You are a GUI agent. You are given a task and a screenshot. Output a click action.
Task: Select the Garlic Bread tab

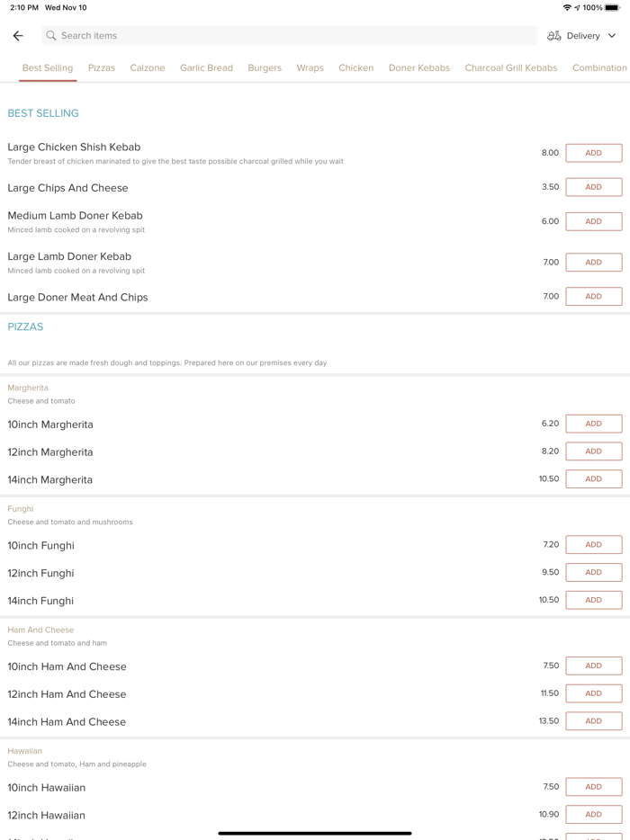206,67
